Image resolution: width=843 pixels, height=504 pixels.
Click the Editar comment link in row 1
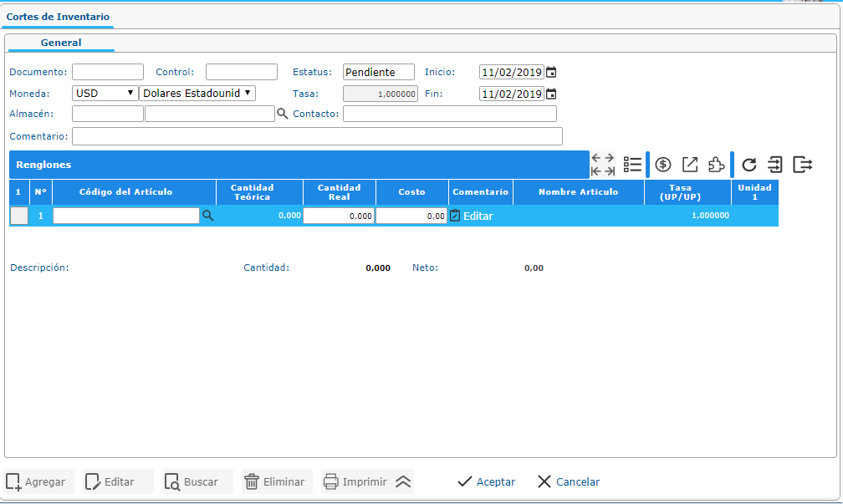pyautogui.click(x=478, y=216)
